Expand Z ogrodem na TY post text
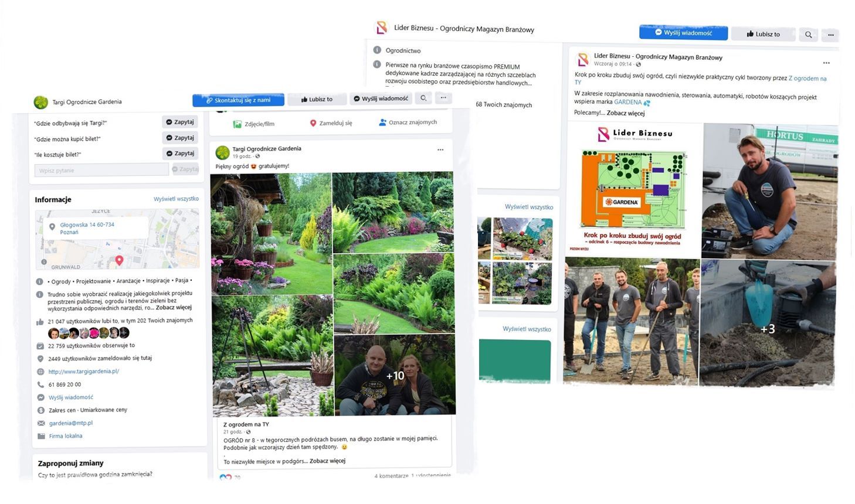This screenshot has width=855, height=504. (x=328, y=461)
